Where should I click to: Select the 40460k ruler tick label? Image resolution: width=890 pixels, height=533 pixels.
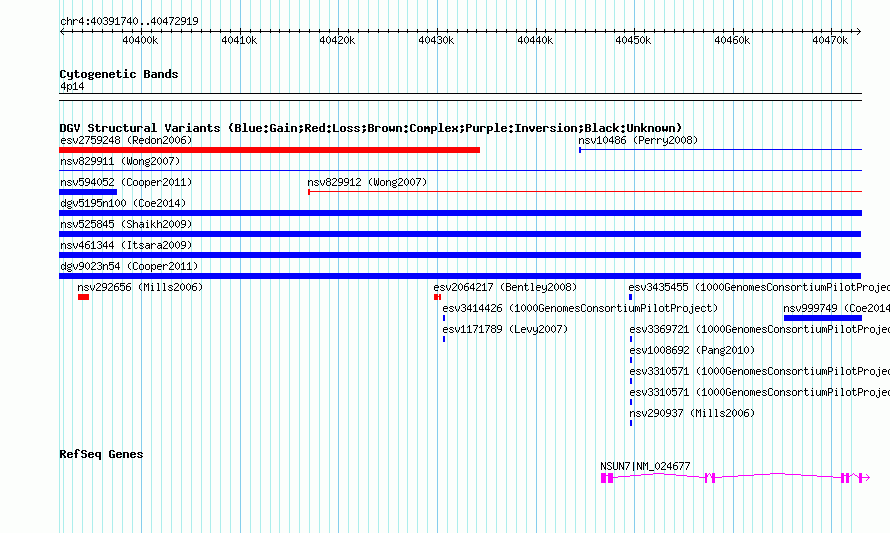coord(732,40)
